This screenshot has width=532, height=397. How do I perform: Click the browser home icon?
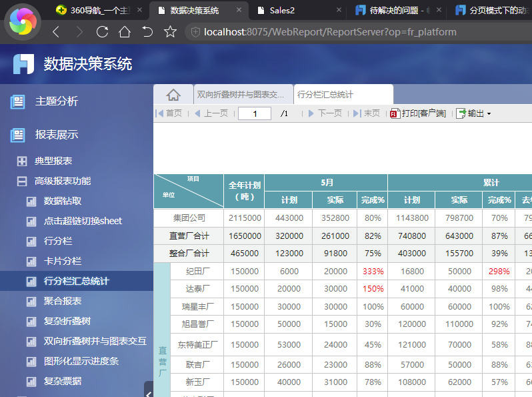tap(125, 32)
